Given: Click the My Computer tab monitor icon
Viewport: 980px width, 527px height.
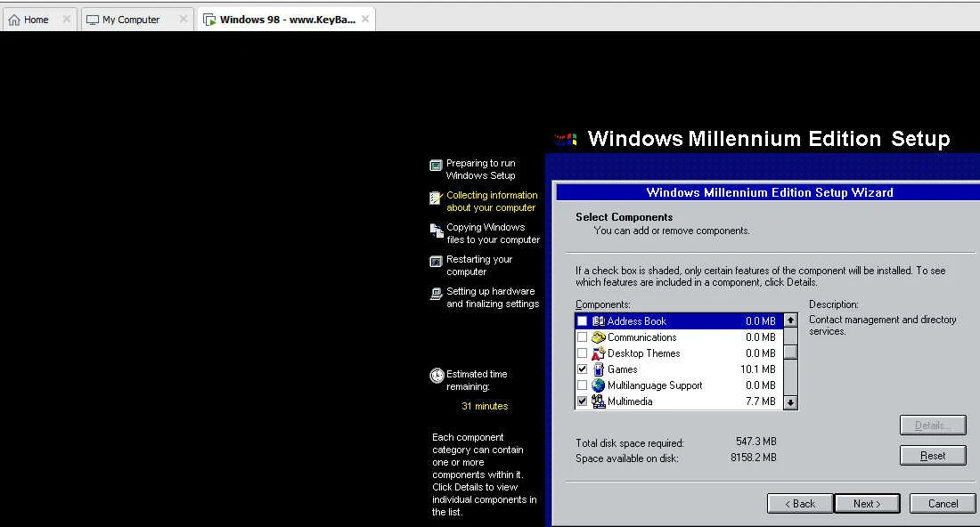Looking at the screenshot, I should 93,20.
